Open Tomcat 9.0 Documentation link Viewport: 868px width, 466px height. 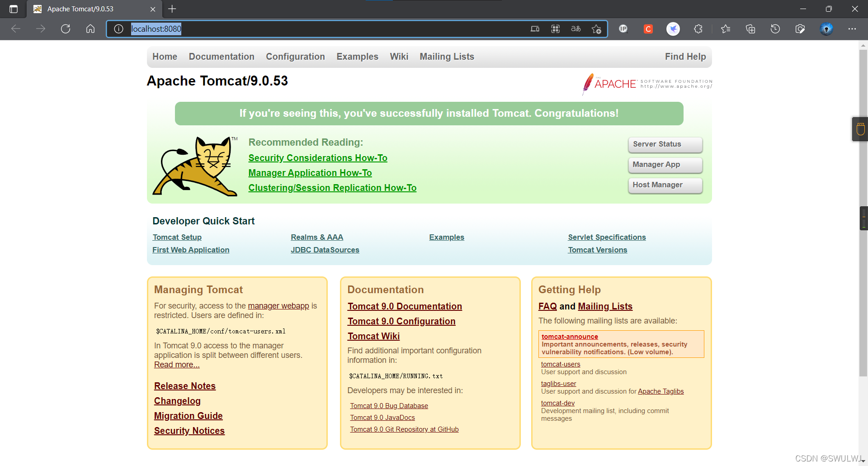(405, 306)
